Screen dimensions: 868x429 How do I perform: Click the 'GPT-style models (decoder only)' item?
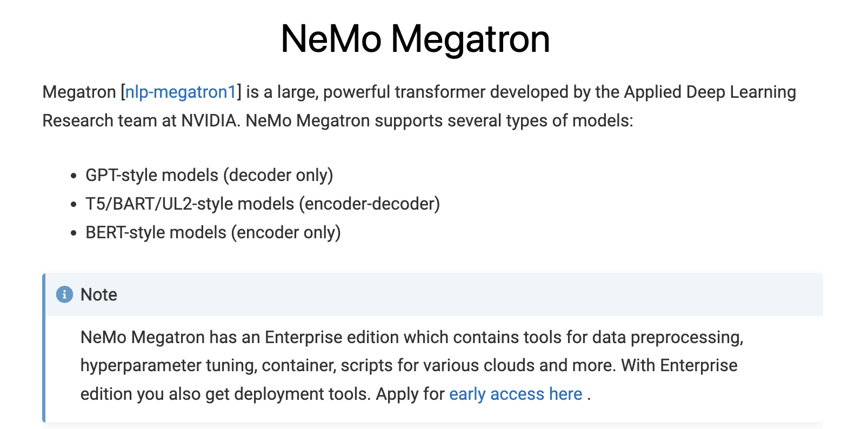pos(209,175)
